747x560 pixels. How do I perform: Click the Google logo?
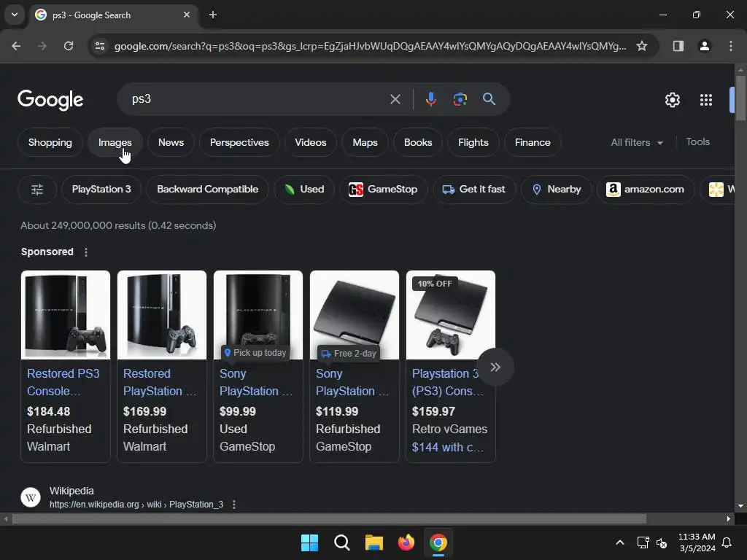50,100
